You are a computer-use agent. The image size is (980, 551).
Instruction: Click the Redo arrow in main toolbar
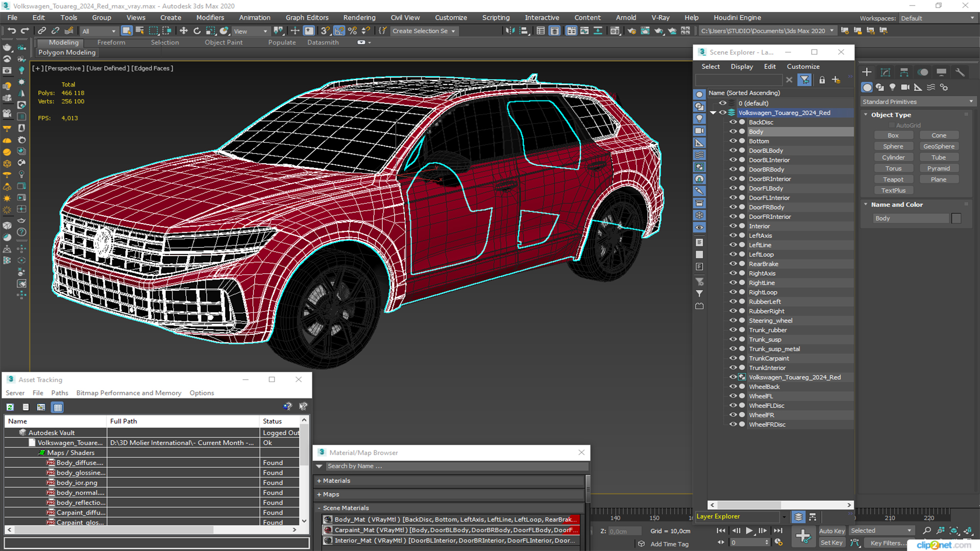click(x=24, y=31)
